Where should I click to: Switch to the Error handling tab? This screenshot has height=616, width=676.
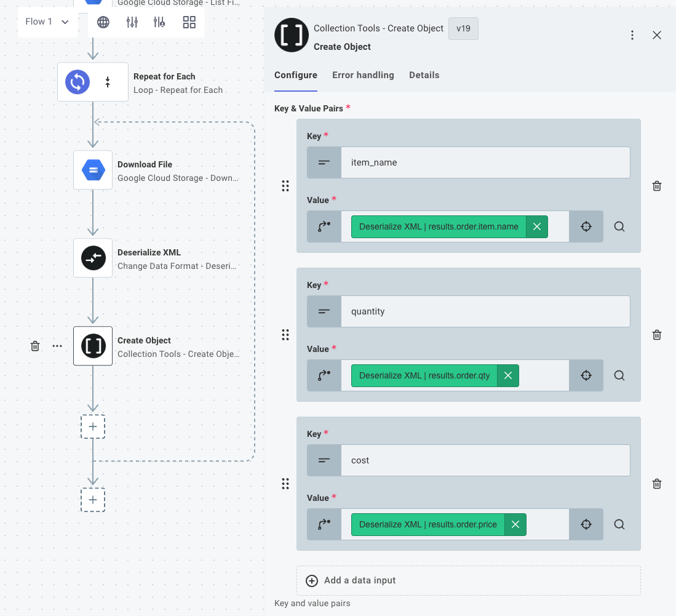[363, 75]
